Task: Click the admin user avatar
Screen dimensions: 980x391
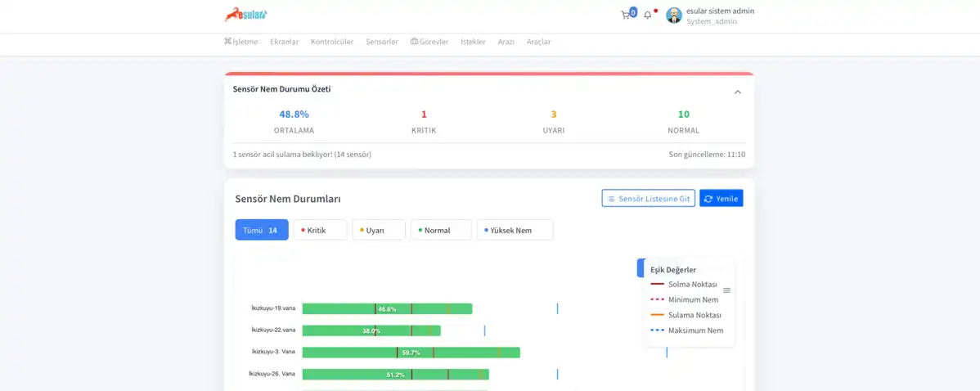Action: [674, 16]
